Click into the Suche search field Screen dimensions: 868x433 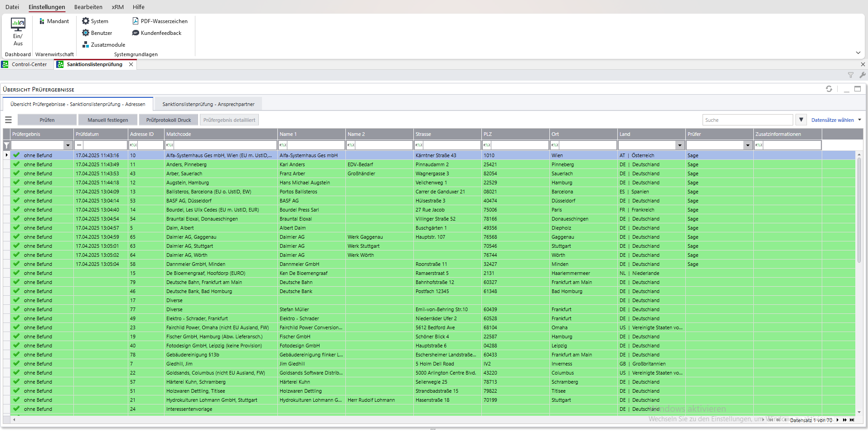coord(747,120)
